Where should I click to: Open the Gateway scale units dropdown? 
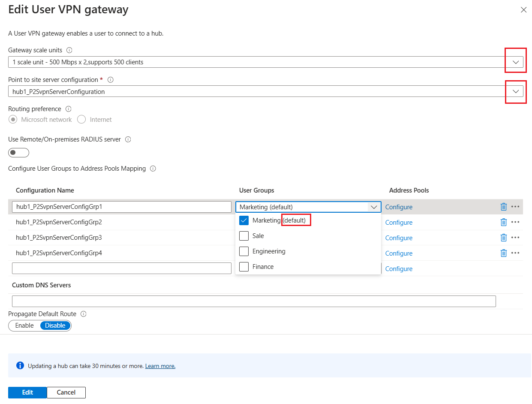[x=515, y=61]
